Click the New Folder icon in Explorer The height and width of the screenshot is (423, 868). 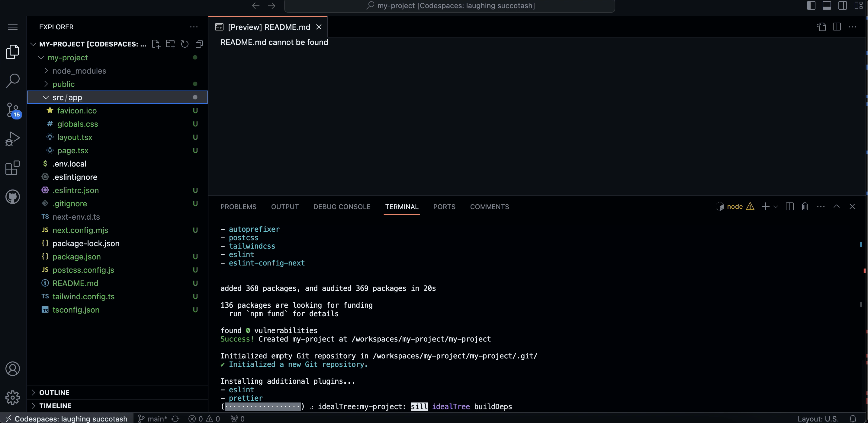pyautogui.click(x=171, y=44)
